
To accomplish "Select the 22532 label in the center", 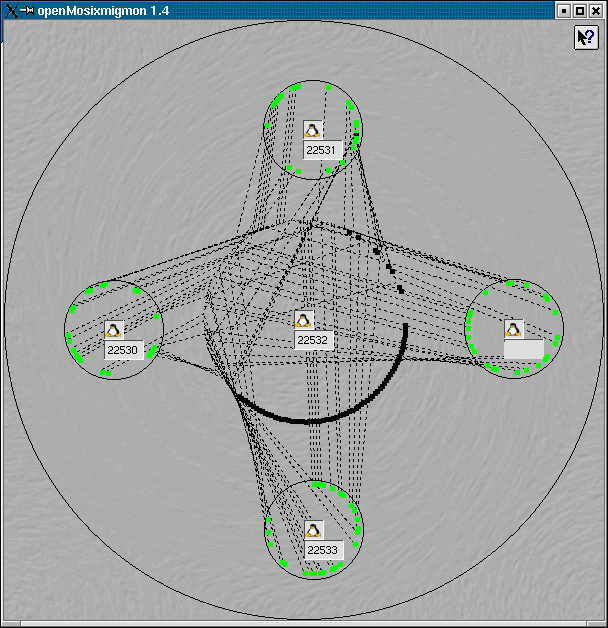I will pyautogui.click(x=314, y=340).
